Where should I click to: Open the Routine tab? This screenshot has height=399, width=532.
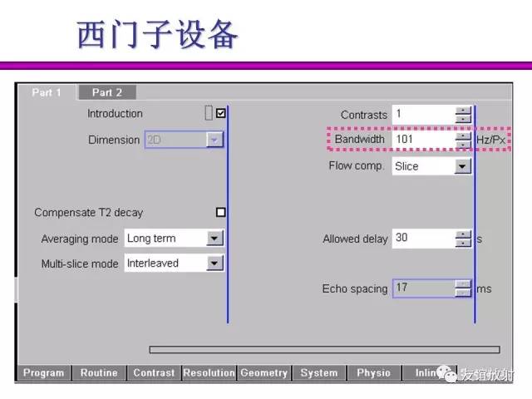click(99, 373)
